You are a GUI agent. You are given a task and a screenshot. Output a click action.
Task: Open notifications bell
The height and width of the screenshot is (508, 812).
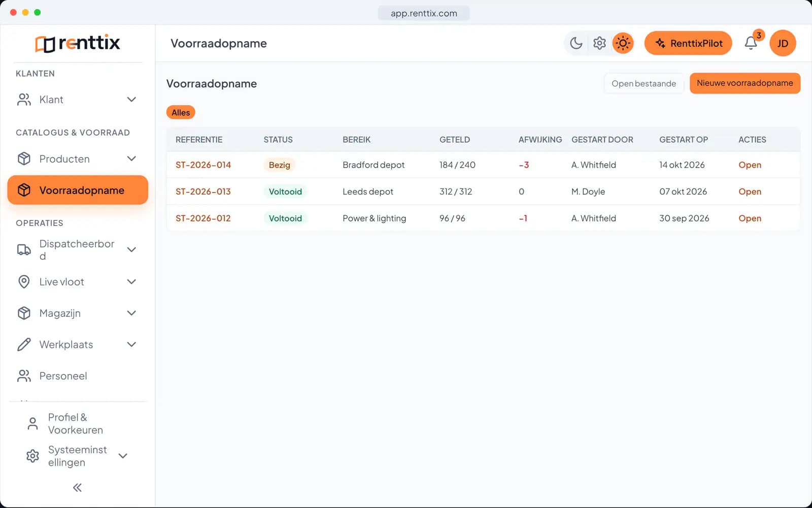pyautogui.click(x=751, y=43)
